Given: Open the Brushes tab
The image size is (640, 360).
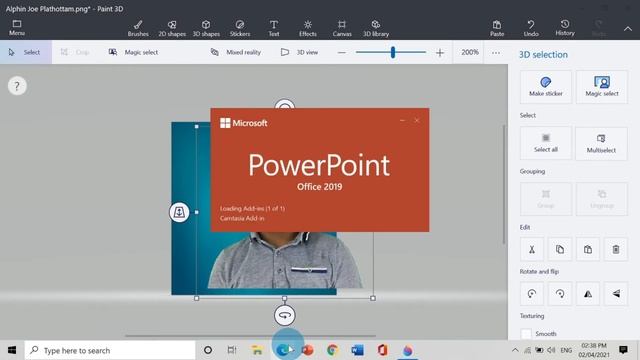Looking at the screenshot, I should [x=138, y=29].
